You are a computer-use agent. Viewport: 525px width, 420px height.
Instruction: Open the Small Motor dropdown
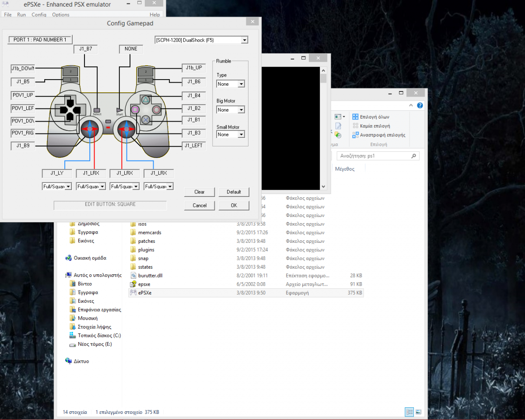click(x=241, y=134)
